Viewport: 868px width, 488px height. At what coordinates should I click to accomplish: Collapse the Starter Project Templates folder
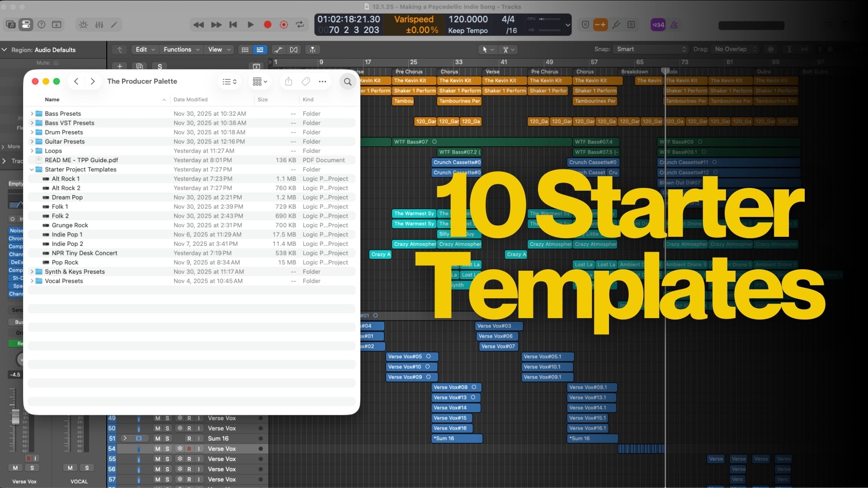(x=32, y=169)
